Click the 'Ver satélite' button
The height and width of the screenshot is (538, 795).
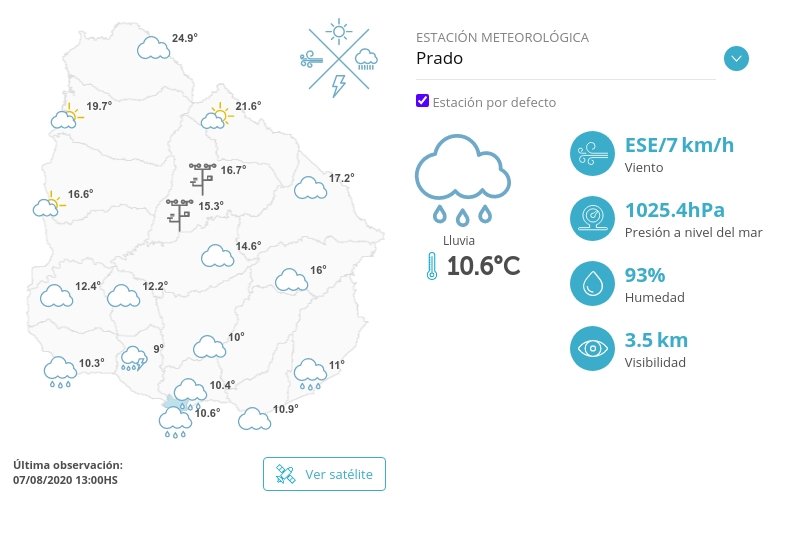(x=324, y=474)
